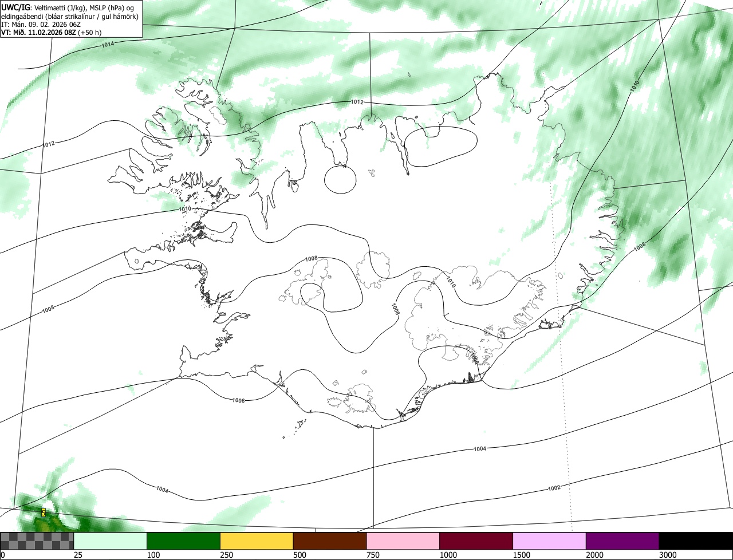Click the legend value 3000
Screen dimensions: 733x560
pyautogui.click(x=668, y=555)
